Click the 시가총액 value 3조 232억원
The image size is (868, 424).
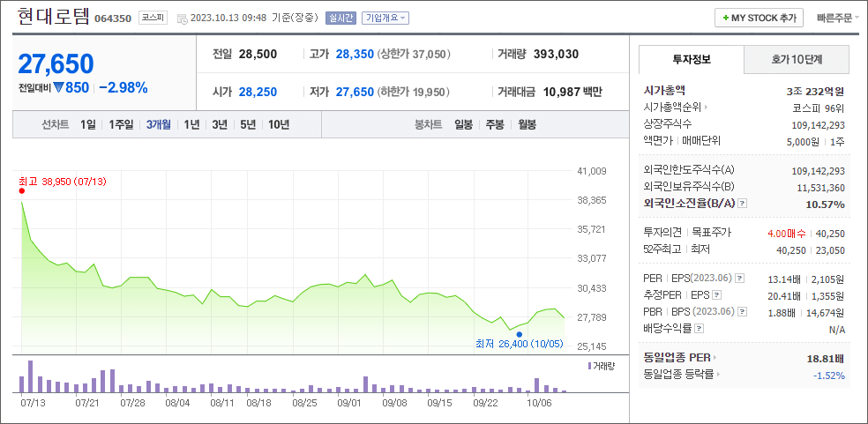click(x=815, y=91)
